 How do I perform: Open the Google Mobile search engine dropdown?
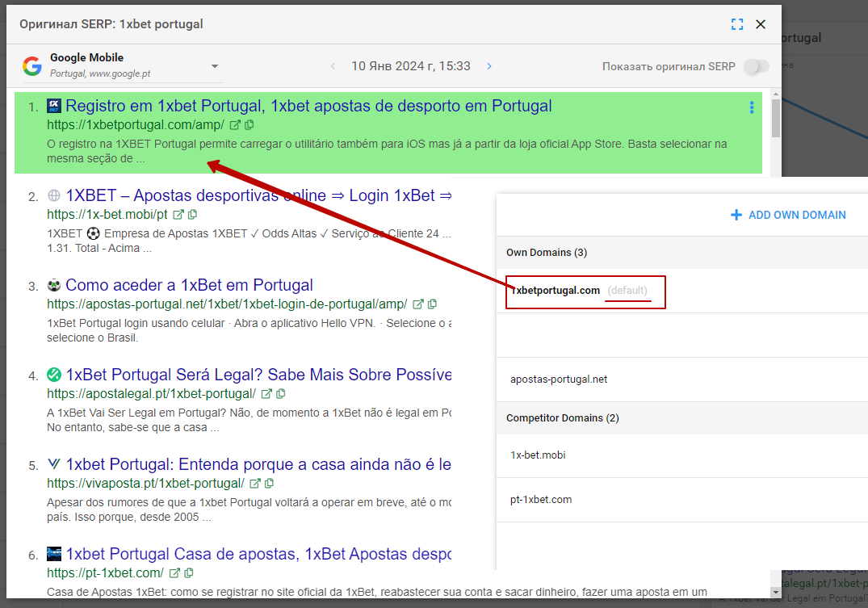point(123,66)
